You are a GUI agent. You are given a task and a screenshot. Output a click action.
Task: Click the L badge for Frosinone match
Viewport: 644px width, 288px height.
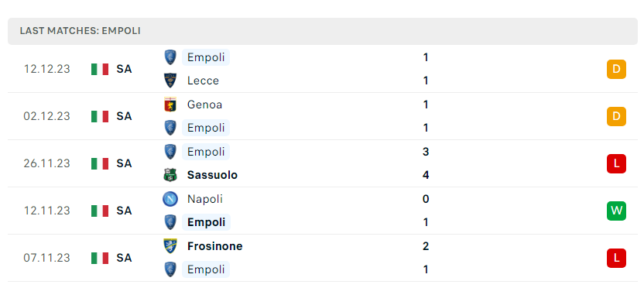pyautogui.click(x=616, y=258)
